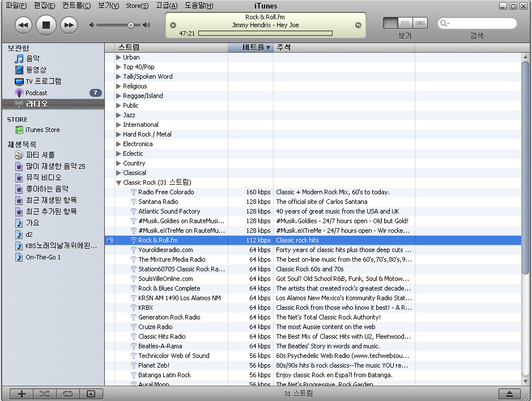Image resolution: width=532 pixels, height=401 pixels.
Task: Click the scroll down arrow
Action: [525, 381]
